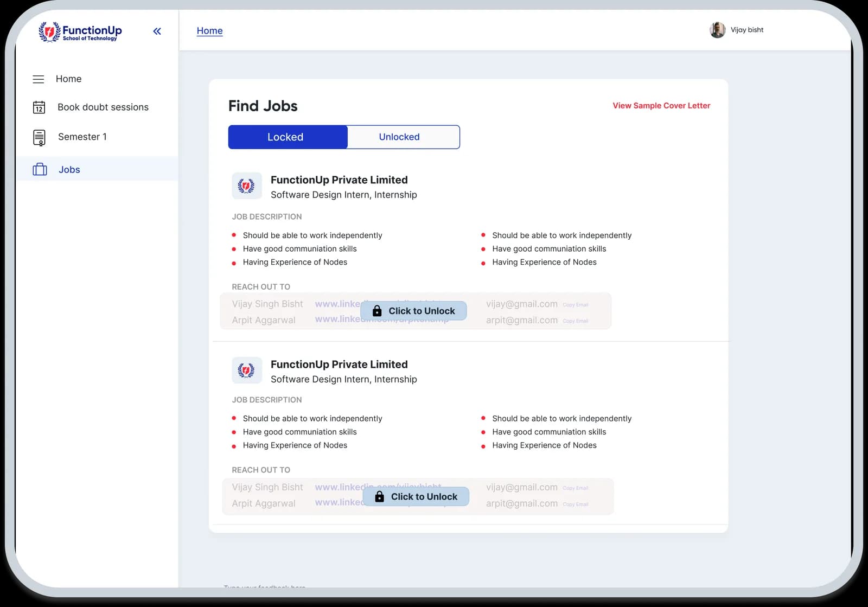Click the FunctionUp School of Technology logo
The image size is (868, 607).
[80, 32]
